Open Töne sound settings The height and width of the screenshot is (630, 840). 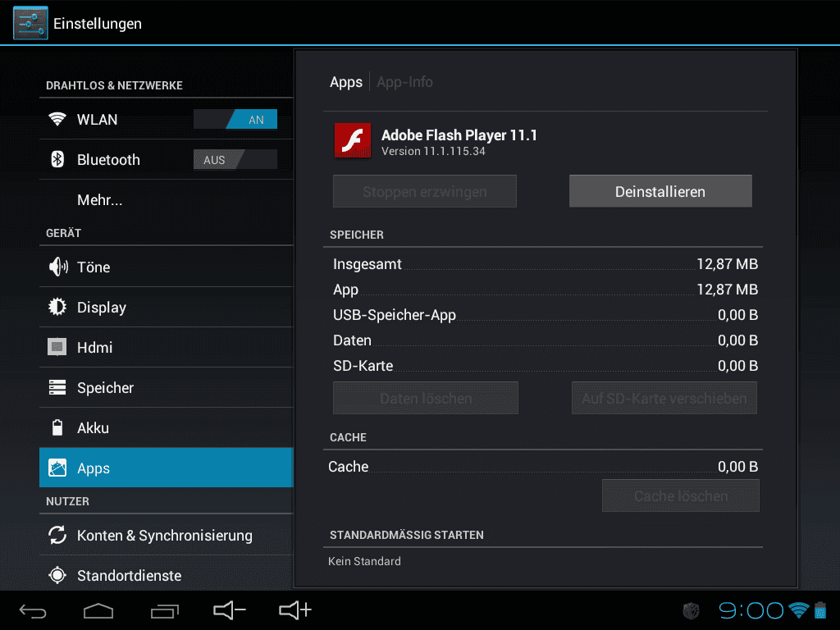(166, 267)
